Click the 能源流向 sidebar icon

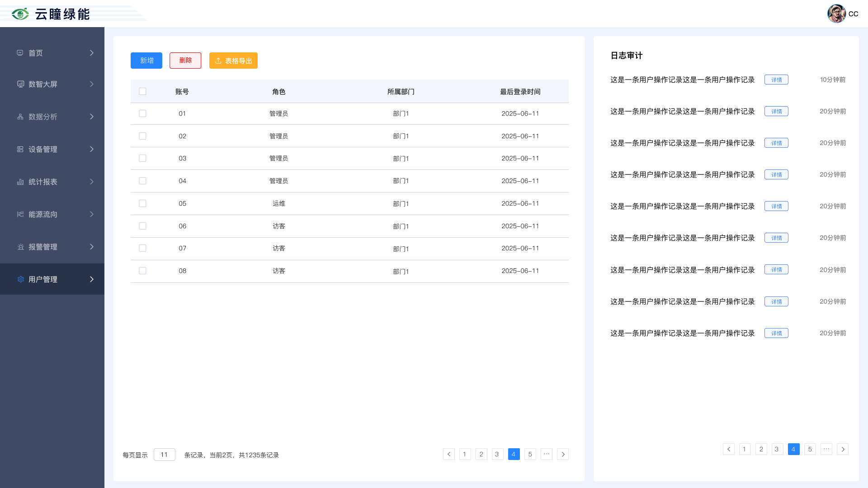pyautogui.click(x=20, y=214)
